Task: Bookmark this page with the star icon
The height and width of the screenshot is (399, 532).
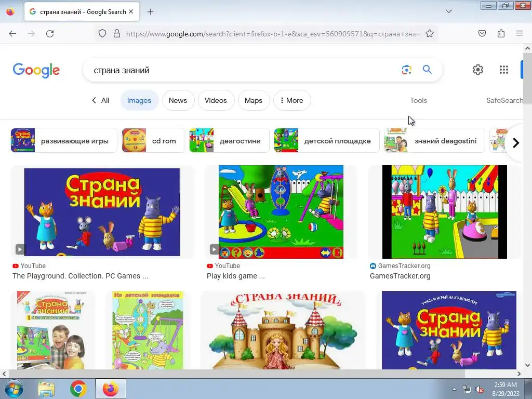Action: pyautogui.click(x=430, y=34)
